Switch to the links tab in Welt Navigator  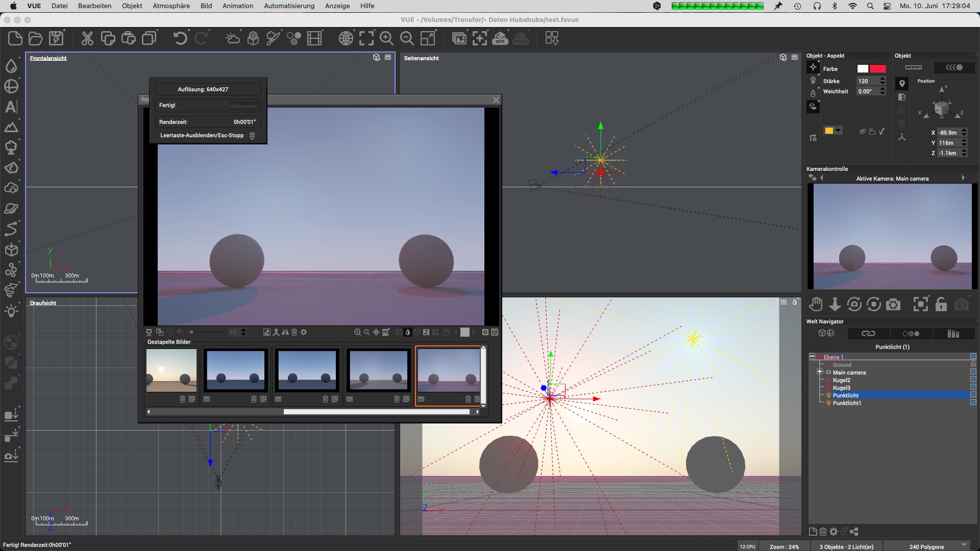point(868,333)
